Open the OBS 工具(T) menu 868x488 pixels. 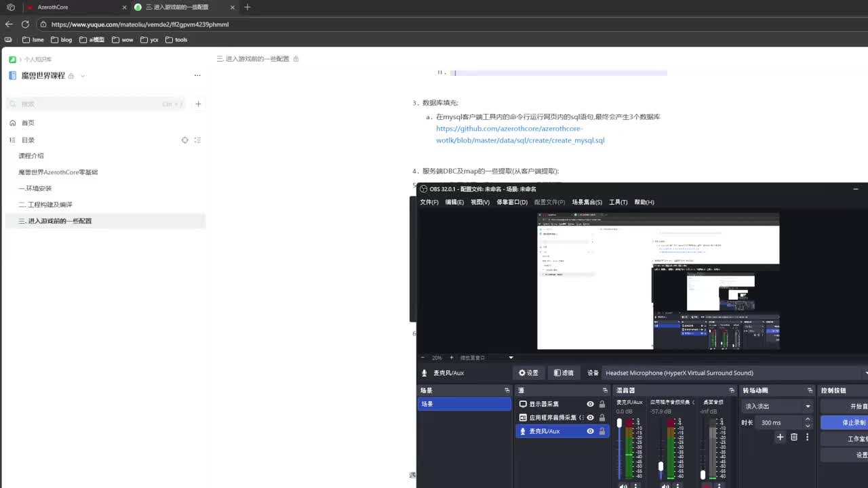point(618,202)
